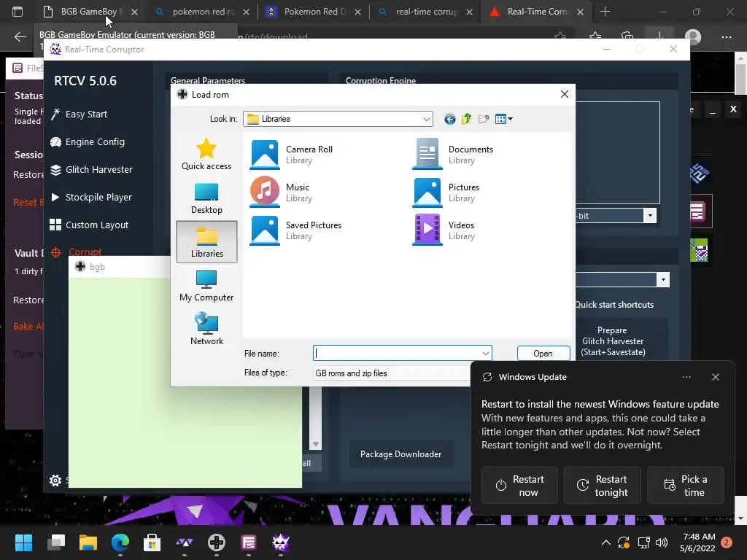Click Restart tonight in Windows Update

pos(602,485)
